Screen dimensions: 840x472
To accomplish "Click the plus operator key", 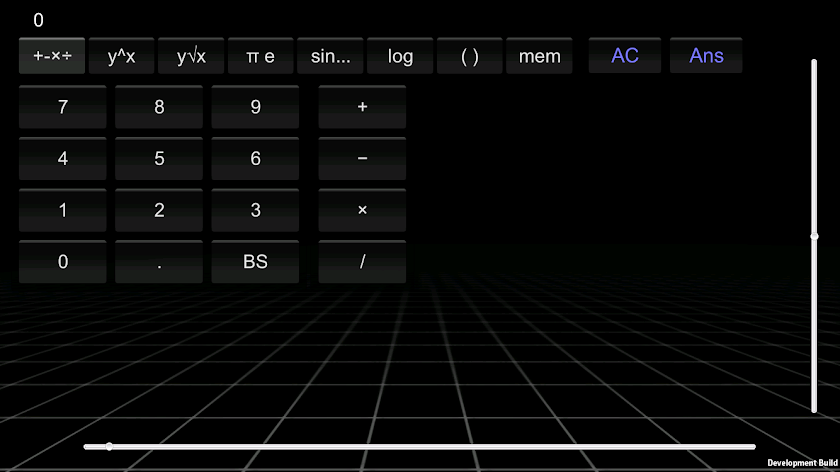I will click(x=362, y=107).
